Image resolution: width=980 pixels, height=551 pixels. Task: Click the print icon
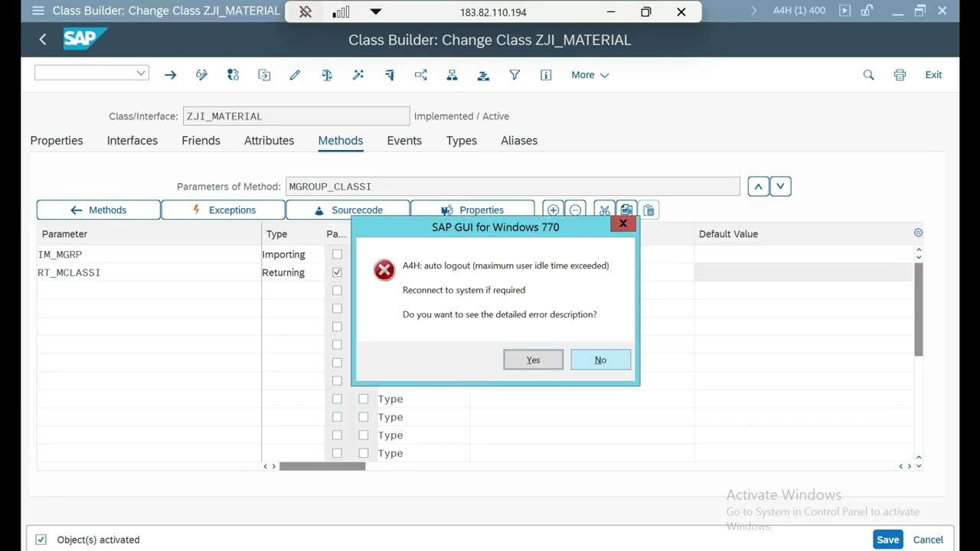coord(900,75)
